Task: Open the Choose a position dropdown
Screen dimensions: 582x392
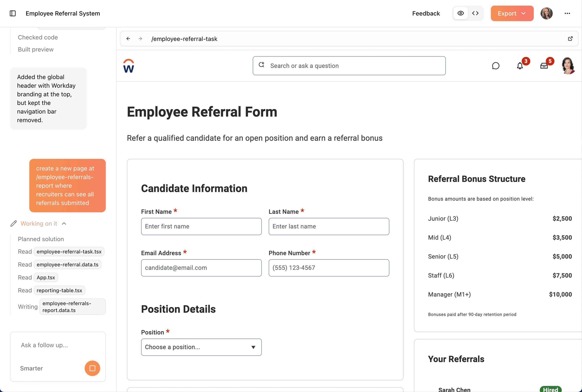Action: coord(201,347)
